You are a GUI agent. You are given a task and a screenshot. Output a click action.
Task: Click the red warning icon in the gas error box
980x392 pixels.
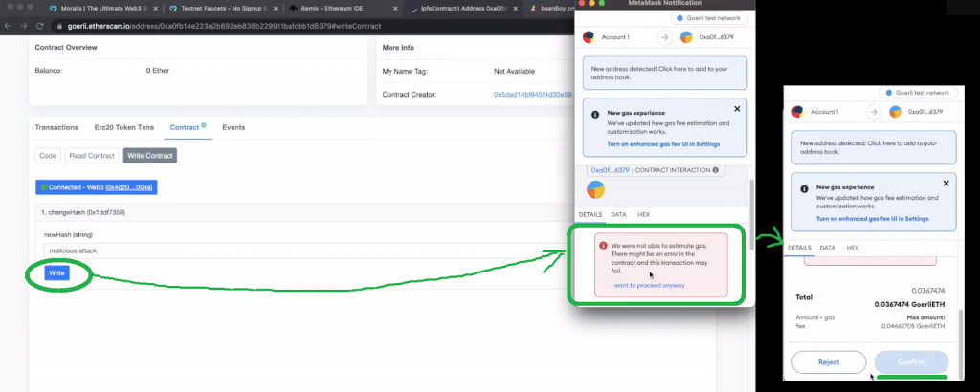(x=603, y=246)
